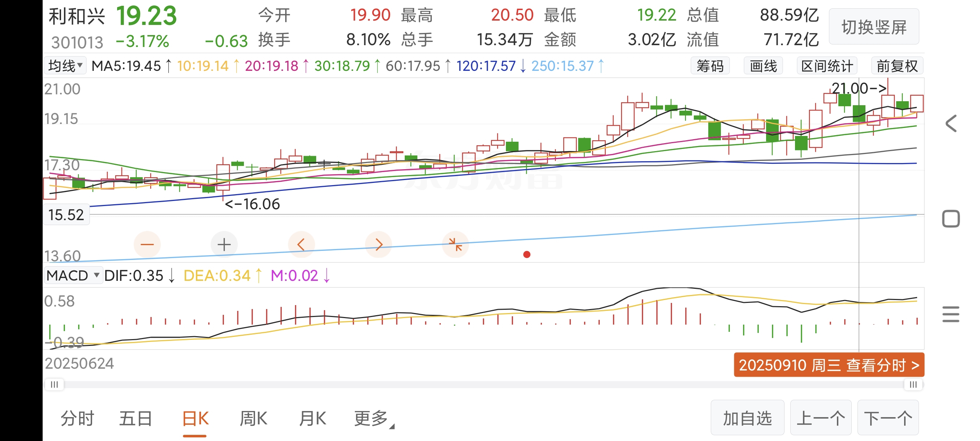Tap Android home square icon
Viewport: 980px width, 441px height.
click(951, 219)
